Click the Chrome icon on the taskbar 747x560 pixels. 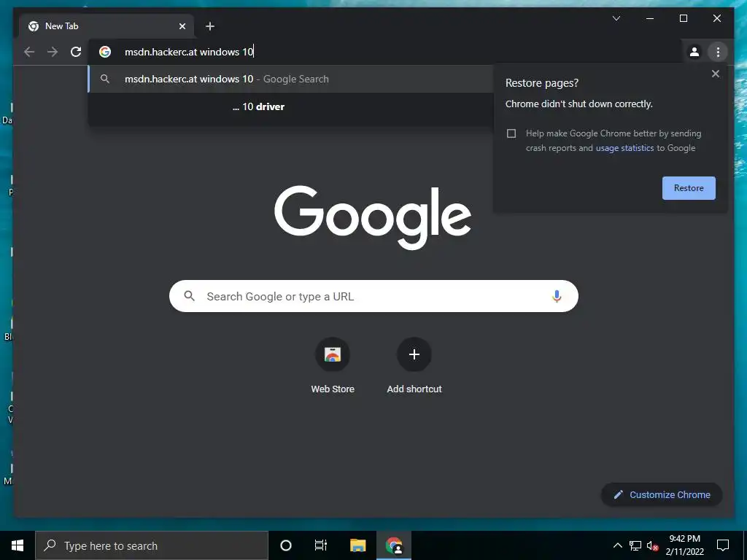click(x=393, y=545)
